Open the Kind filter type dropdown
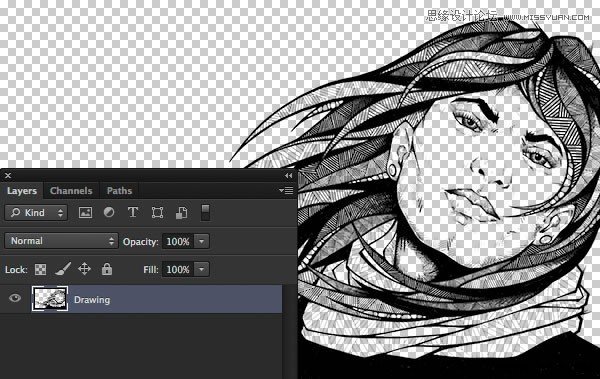Image resolution: width=600 pixels, height=379 pixels. pos(36,213)
